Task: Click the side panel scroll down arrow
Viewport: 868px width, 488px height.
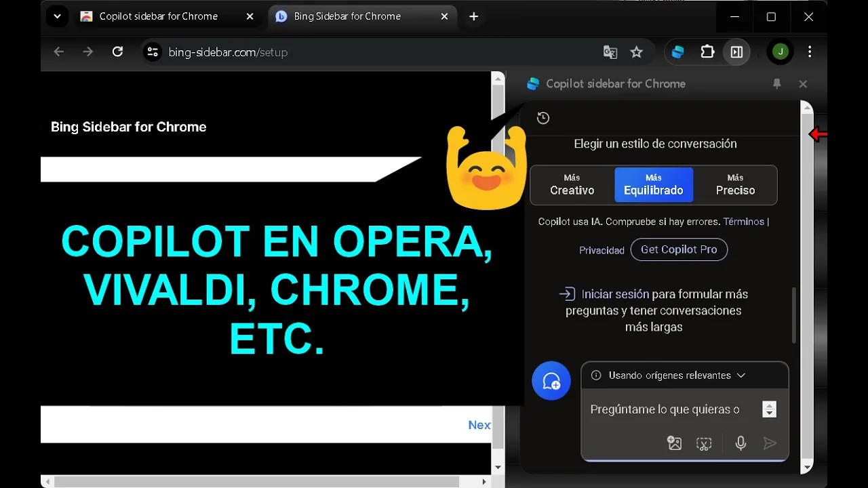Action: [807, 468]
